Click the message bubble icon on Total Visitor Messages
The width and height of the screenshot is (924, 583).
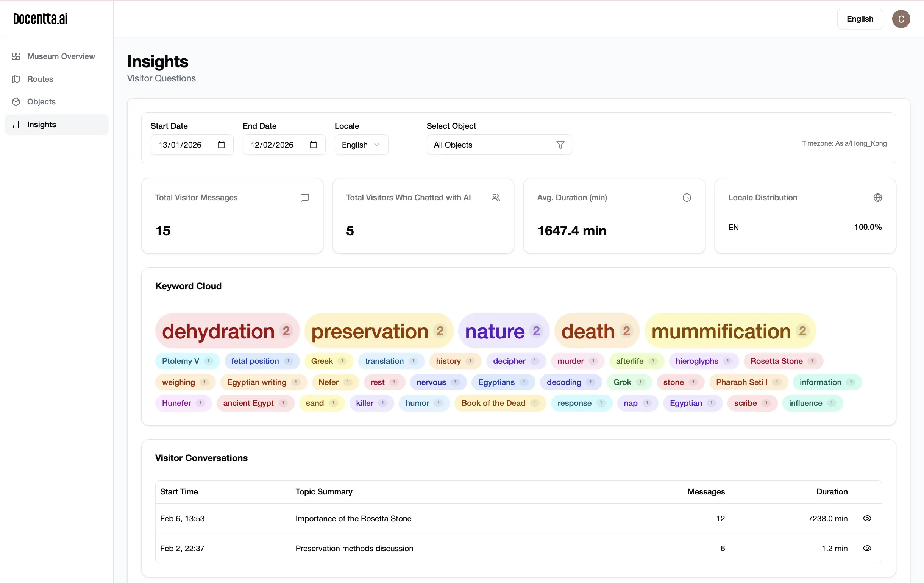pos(304,198)
